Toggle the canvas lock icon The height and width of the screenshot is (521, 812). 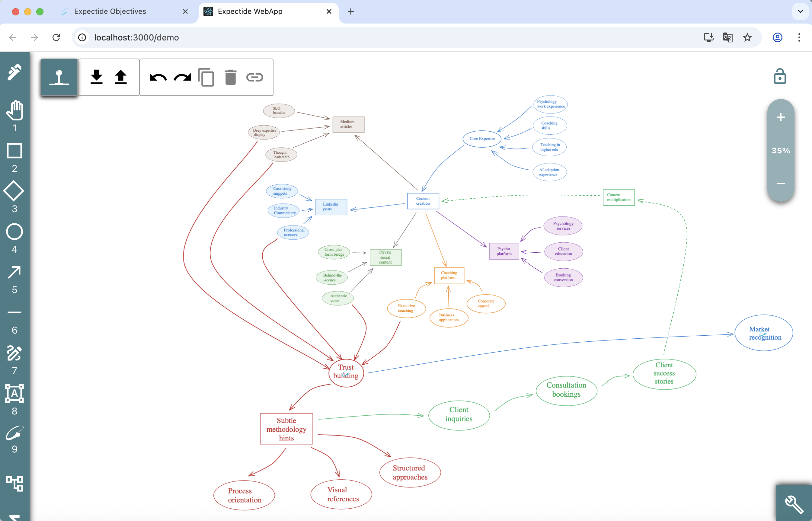click(779, 76)
